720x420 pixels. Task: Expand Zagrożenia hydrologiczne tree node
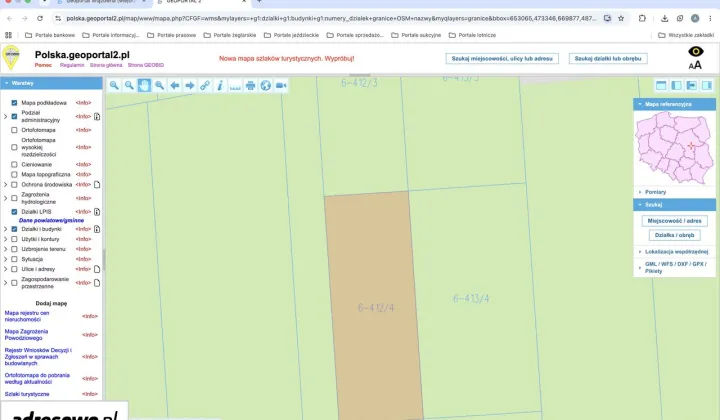tap(6, 198)
